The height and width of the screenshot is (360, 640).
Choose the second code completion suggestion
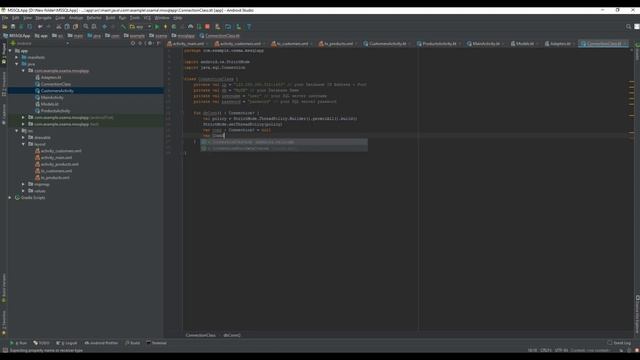click(284, 149)
